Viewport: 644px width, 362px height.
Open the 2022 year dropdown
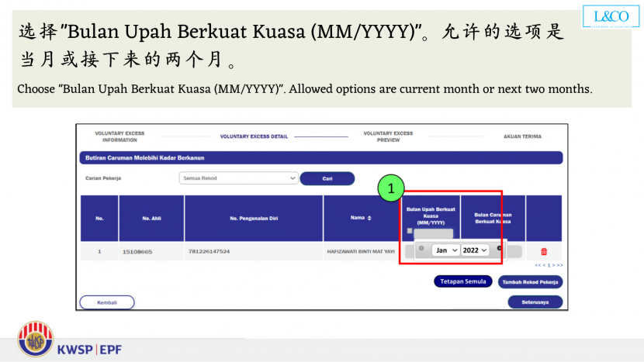click(x=474, y=250)
